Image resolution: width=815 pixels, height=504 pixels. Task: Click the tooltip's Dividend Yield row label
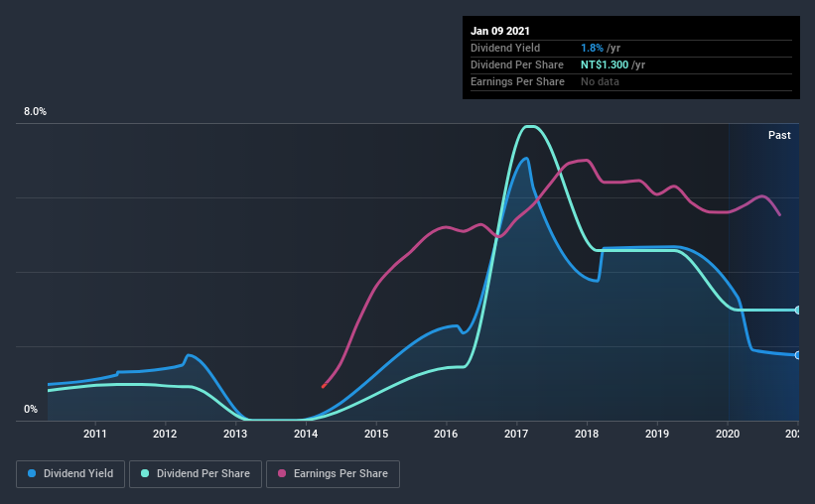click(505, 48)
